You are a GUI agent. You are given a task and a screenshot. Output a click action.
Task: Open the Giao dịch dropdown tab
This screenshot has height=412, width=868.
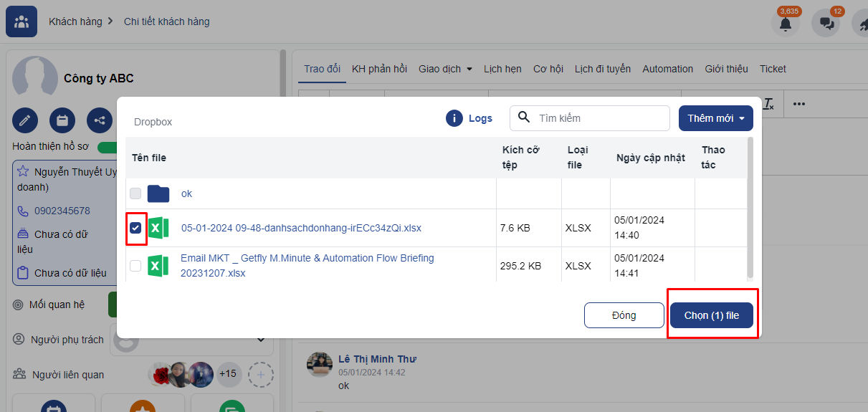[x=445, y=69]
